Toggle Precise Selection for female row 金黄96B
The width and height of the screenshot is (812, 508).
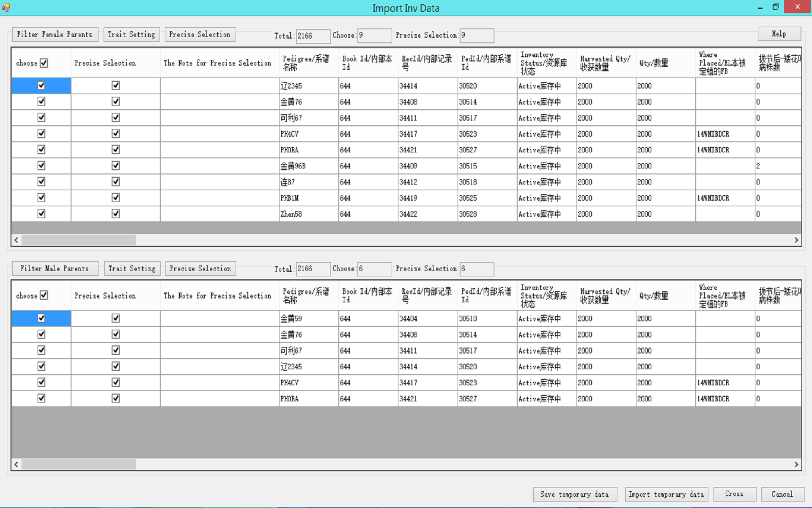(115, 166)
